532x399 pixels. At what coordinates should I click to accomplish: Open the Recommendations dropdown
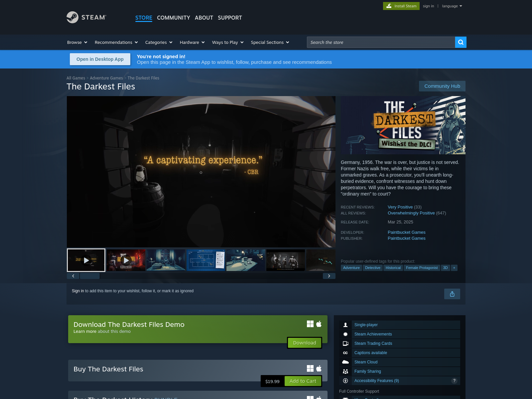(x=116, y=42)
